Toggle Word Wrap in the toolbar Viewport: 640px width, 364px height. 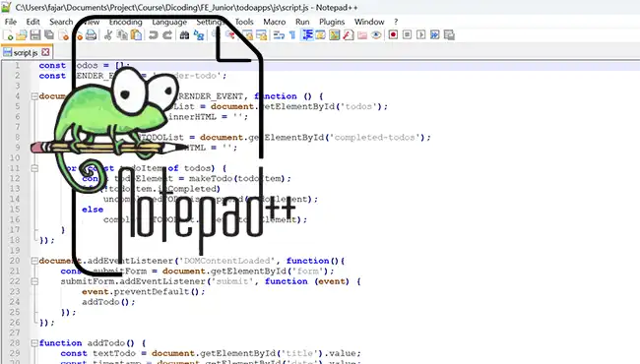(279, 35)
